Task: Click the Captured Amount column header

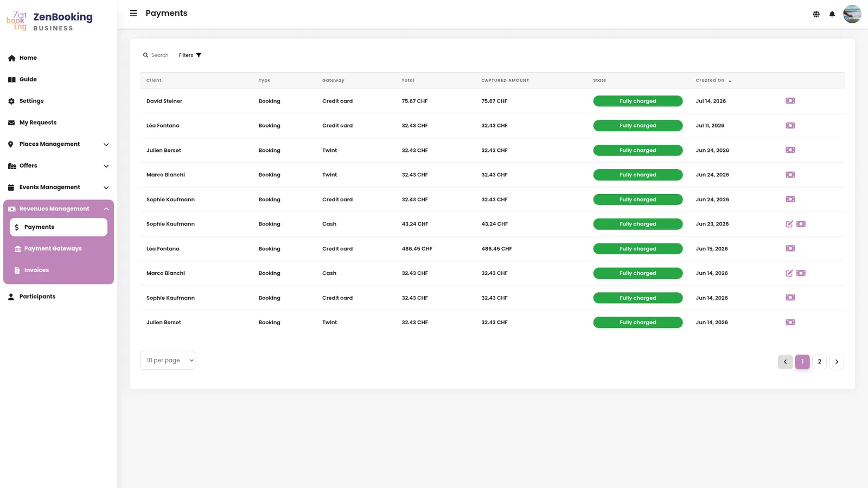Action: coord(505,80)
